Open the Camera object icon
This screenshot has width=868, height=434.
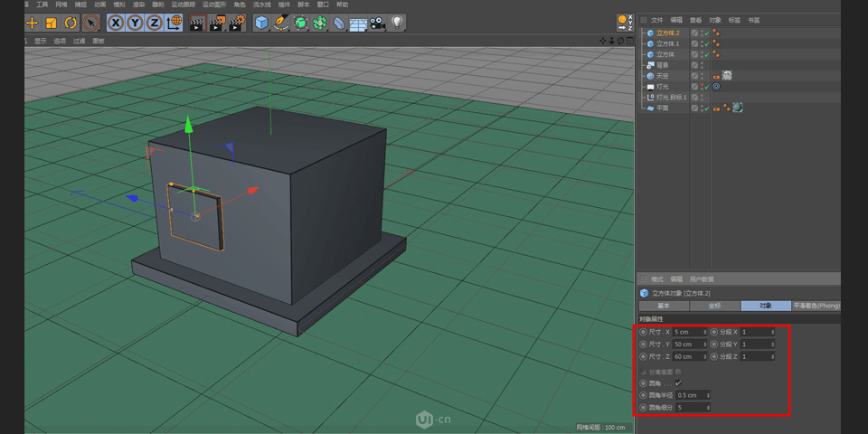pyautogui.click(x=377, y=23)
